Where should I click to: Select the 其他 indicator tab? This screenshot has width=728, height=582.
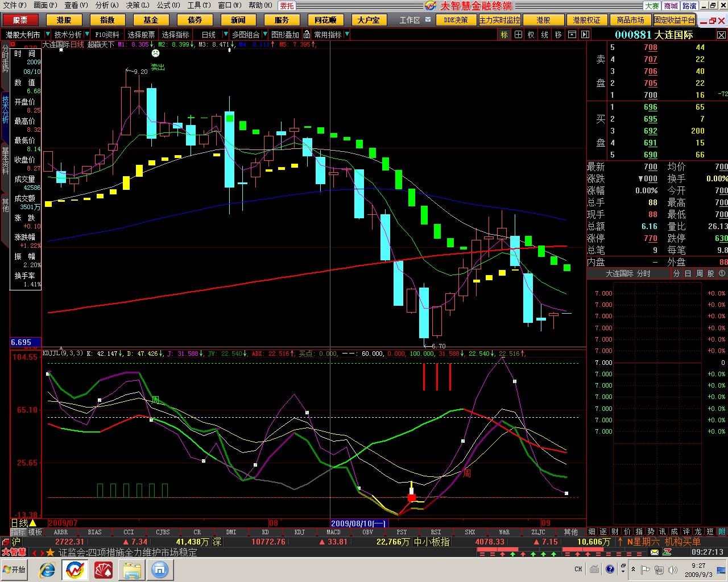pyautogui.click(x=570, y=532)
